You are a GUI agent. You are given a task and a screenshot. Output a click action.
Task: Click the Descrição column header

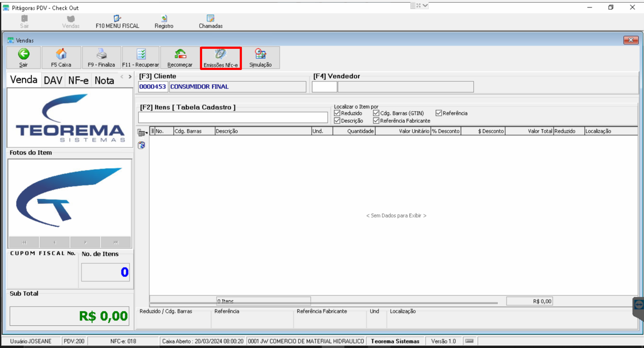click(263, 131)
